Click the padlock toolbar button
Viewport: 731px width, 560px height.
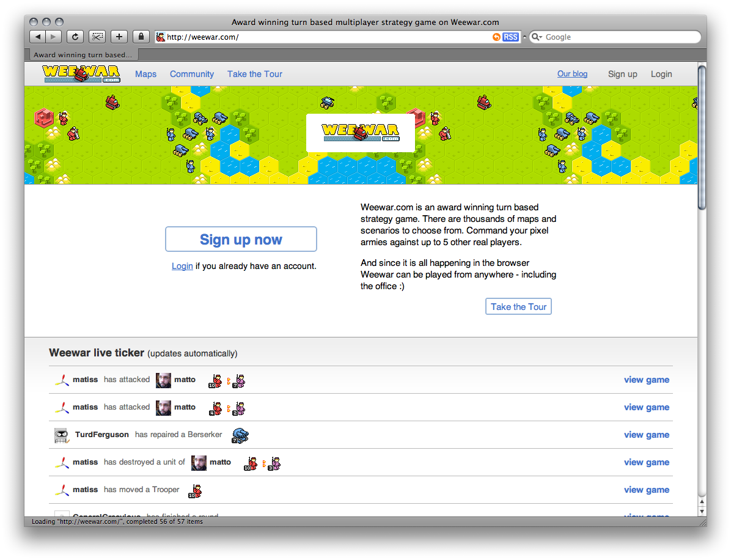point(141,37)
